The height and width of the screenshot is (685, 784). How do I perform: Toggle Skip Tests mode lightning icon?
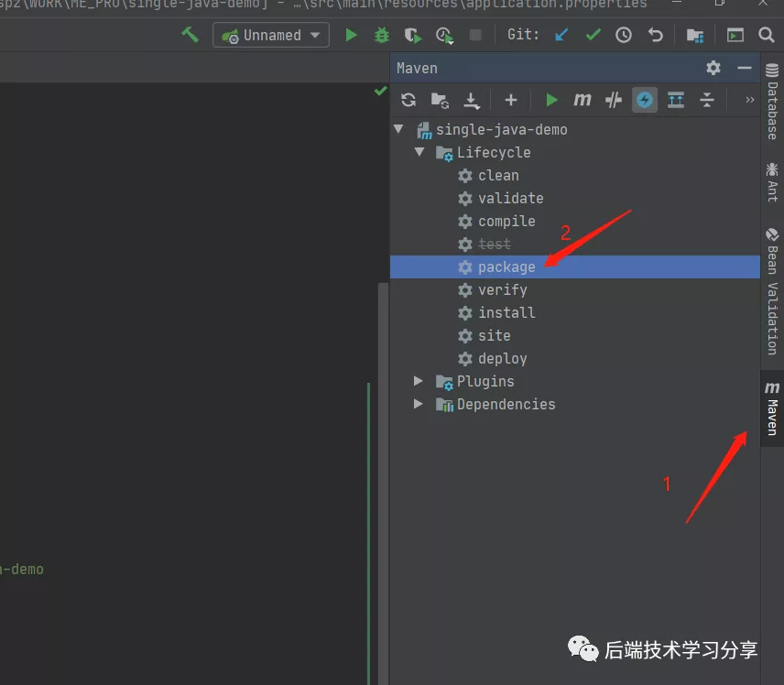(x=645, y=100)
